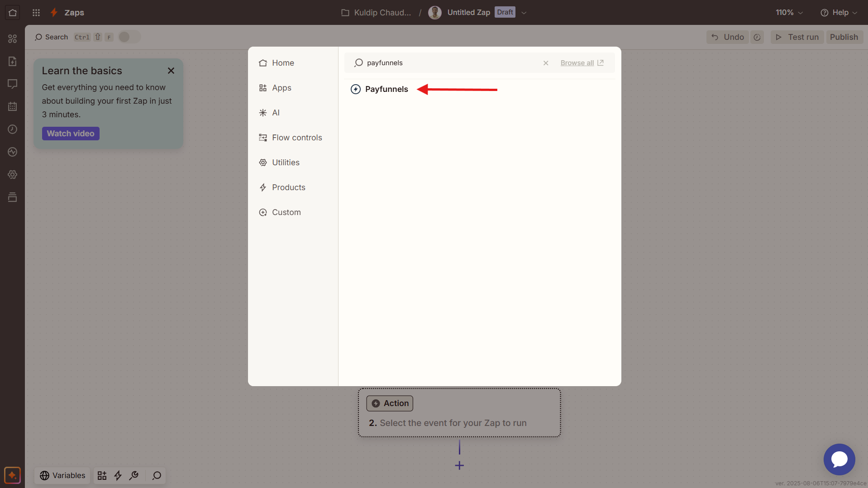Click the Undo button
868x488 pixels.
pyautogui.click(x=727, y=37)
